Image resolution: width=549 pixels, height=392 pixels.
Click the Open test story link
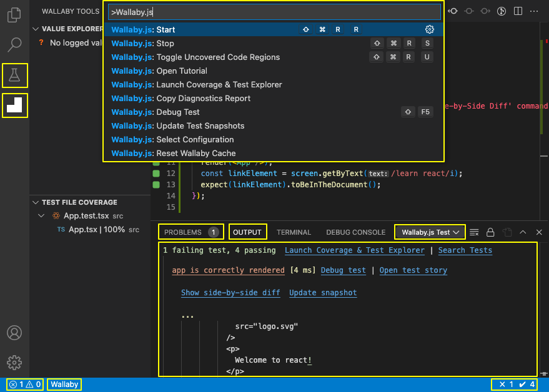[413, 270]
